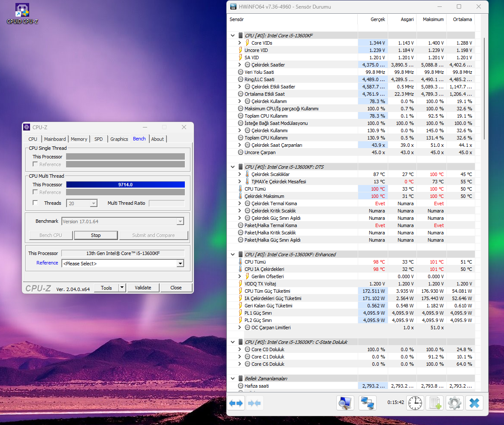
Task: Expand the Çekirdek Sıcaklıklar row
Action: pyautogui.click(x=239, y=174)
